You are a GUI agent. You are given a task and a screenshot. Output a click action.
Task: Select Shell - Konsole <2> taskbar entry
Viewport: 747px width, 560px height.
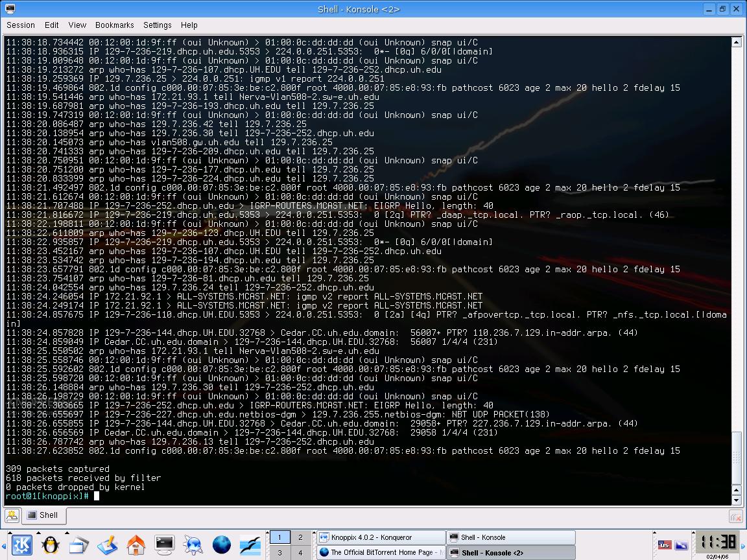pyautogui.click(x=511, y=552)
